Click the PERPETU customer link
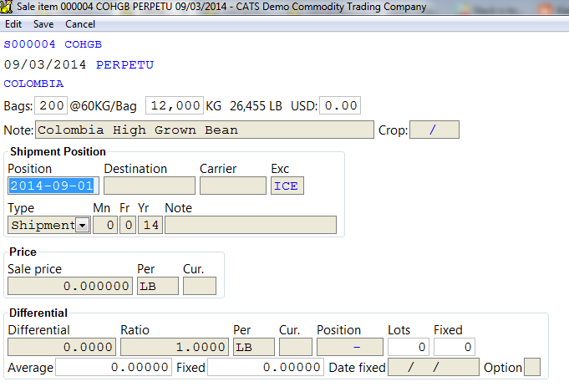569x392 pixels. click(124, 65)
